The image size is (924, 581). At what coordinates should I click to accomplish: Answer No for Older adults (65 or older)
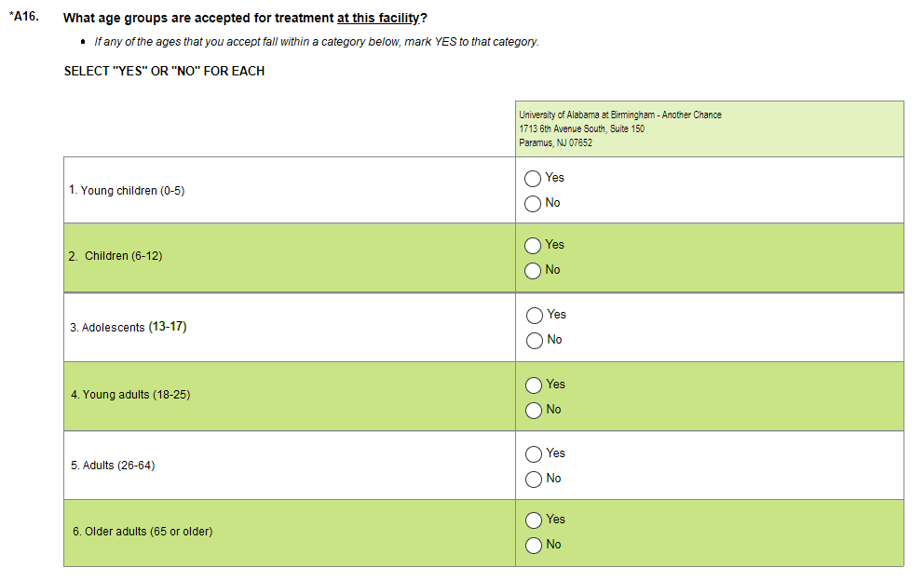point(534,545)
